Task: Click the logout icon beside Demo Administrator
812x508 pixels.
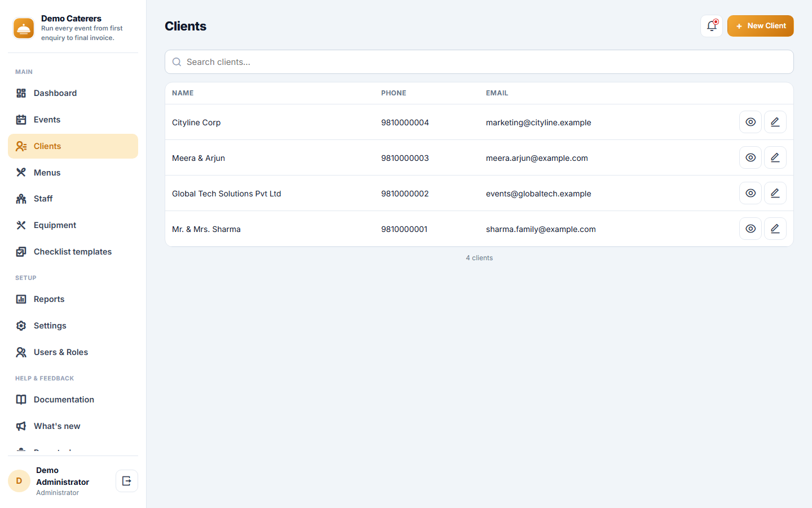Action: coord(127,481)
